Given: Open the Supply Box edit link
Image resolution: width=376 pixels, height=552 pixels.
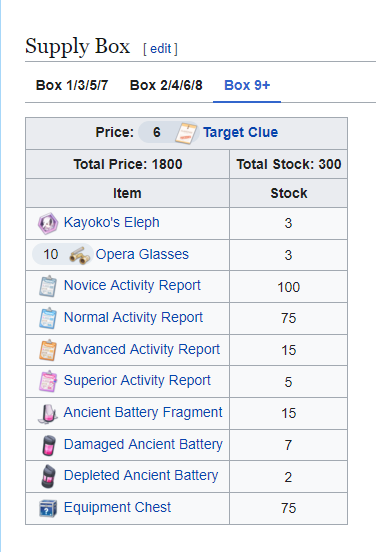Looking at the screenshot, I should pos(161,49).
